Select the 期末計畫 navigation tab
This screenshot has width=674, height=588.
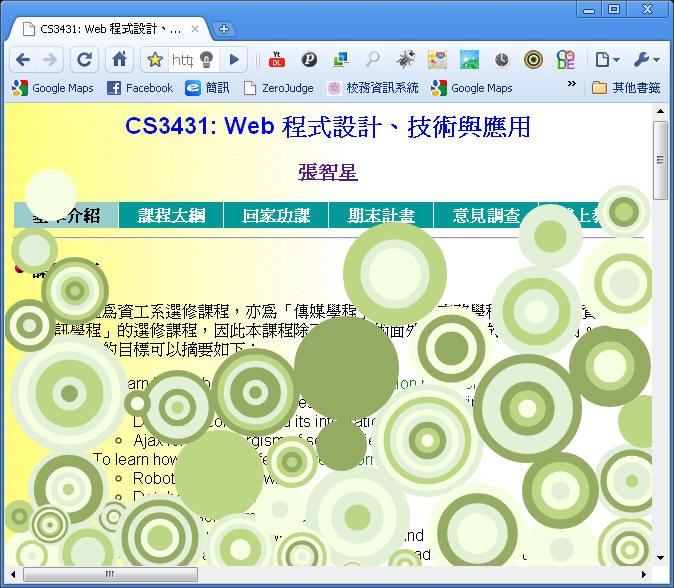point(381,216)
